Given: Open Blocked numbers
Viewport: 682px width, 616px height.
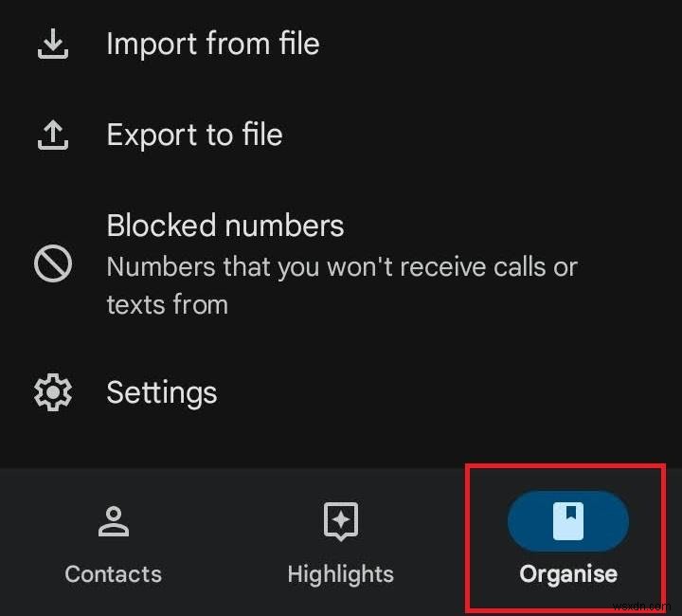Looking at the screenshot, I should click(x=225, y=226).
